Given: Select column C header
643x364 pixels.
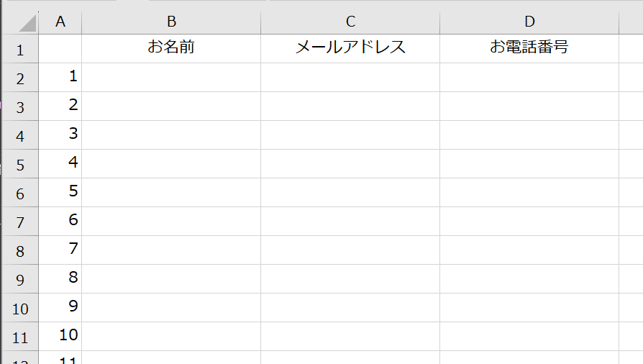Looking at the screenshot, I should tap(350, 22).
